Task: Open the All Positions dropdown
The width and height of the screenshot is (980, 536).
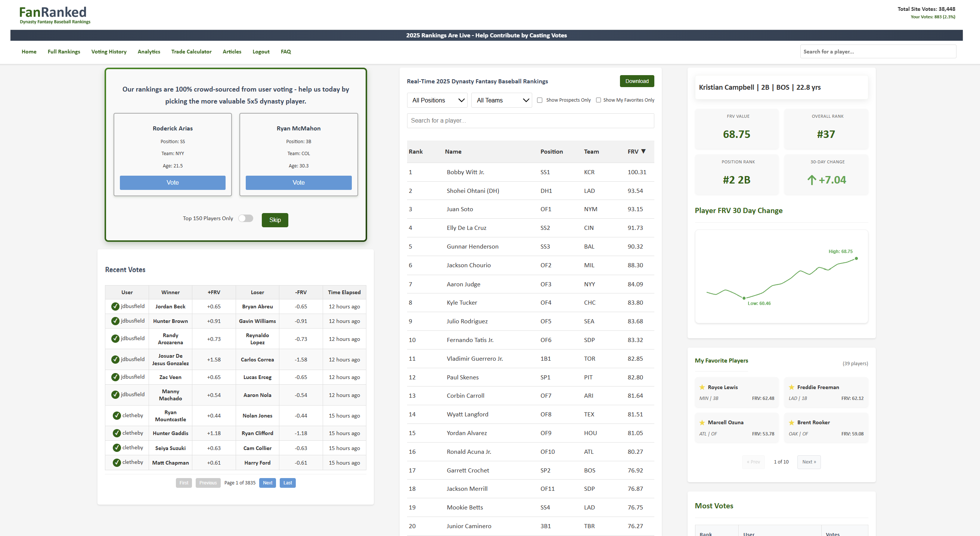Action: click(x=437, y=100)
